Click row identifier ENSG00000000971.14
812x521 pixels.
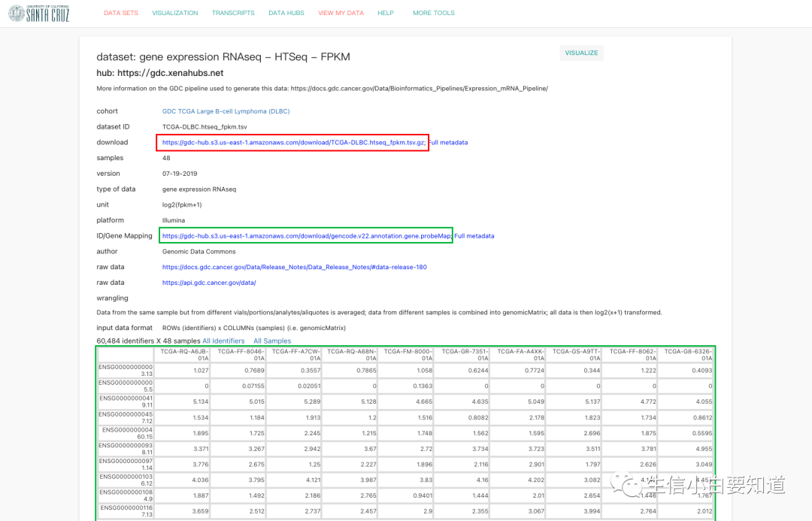click(x=126, y=464)
